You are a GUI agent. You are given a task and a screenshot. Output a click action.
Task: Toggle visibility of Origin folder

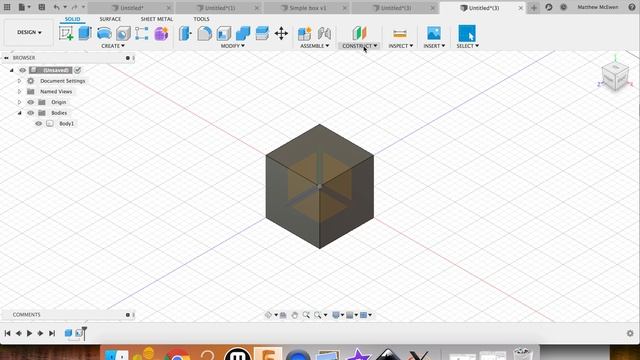31,102
